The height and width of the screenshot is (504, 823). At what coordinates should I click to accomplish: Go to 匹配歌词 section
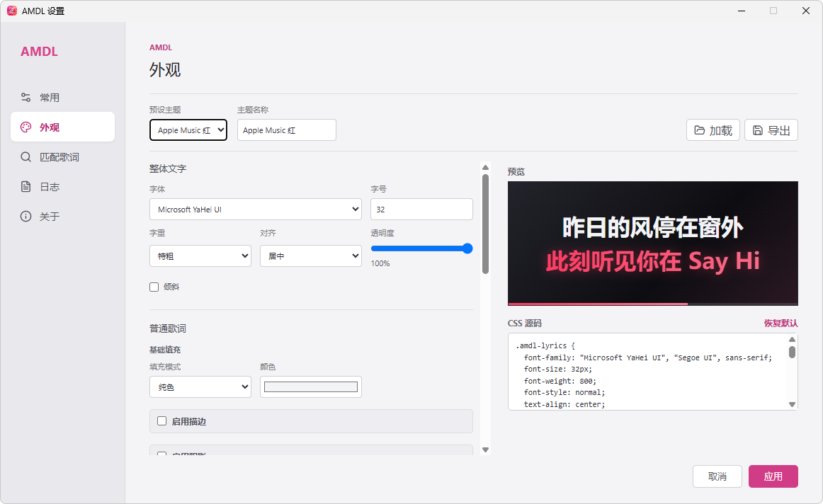click(62, 157)
